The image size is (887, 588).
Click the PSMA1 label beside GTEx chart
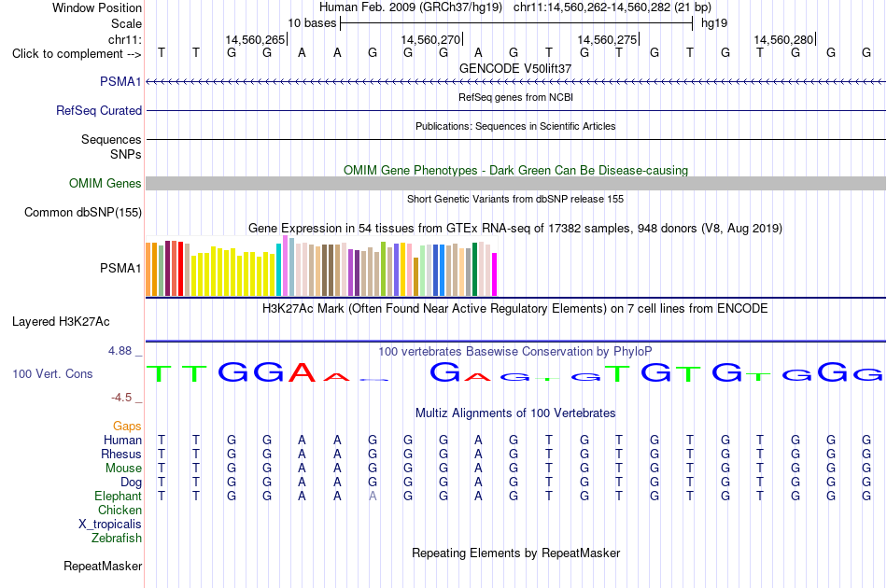pyautogui.click(x=120, y=268)
